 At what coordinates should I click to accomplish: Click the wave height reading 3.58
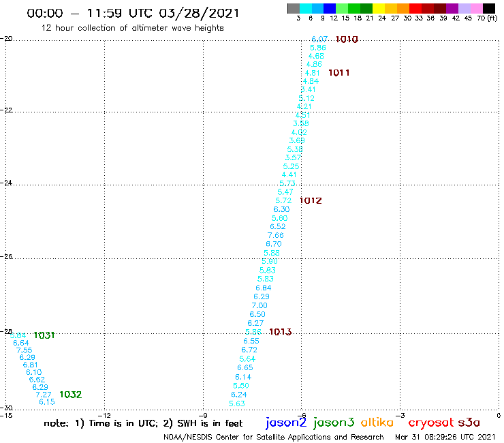coord(301,123)
